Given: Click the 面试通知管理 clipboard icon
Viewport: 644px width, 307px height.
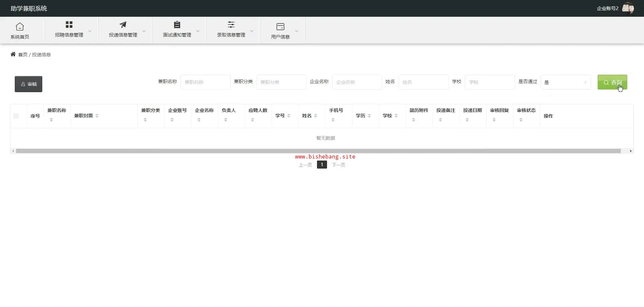Looking at the screenshot, I should tap(177, 24).
